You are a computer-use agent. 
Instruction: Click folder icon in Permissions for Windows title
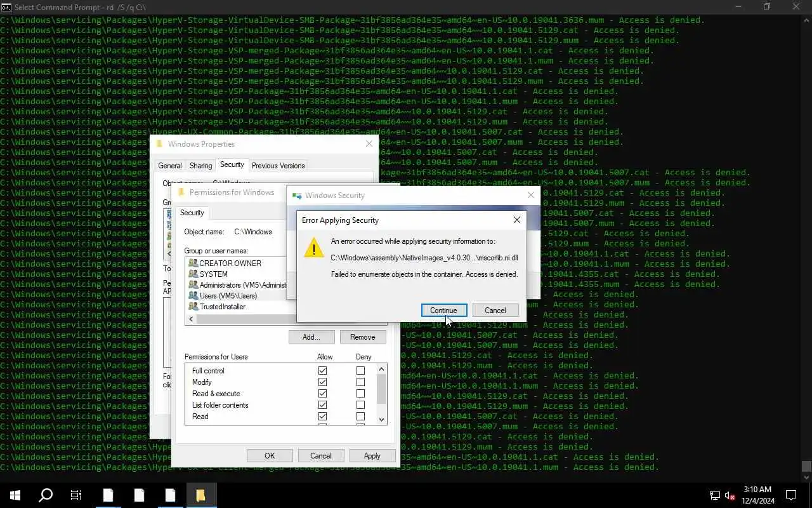click(181, 192)
